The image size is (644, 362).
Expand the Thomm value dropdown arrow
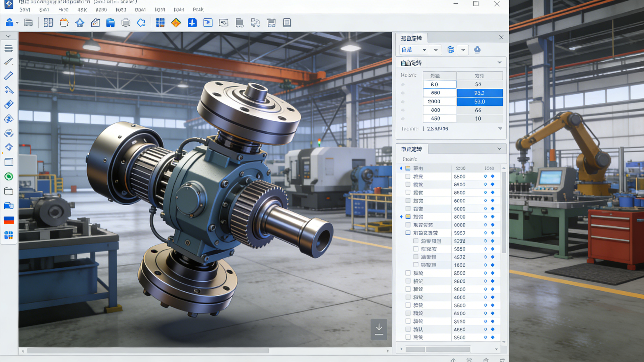coord(500,129)
